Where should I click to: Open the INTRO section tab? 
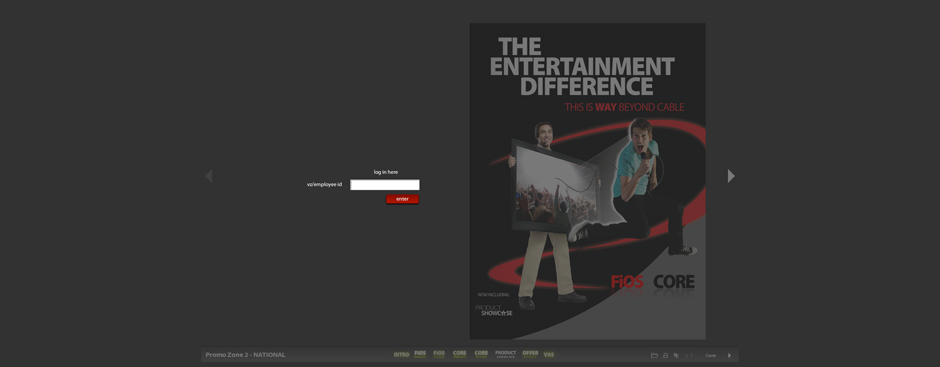(401, 355)
